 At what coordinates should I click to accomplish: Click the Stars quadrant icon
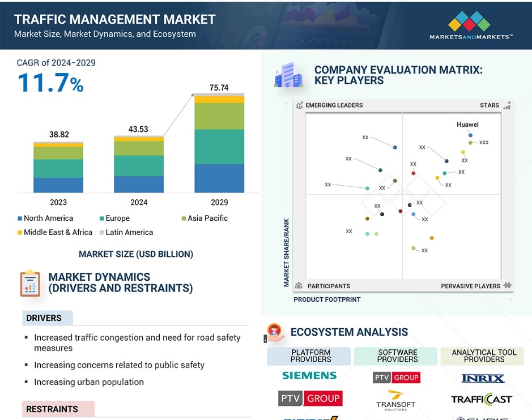507,105
